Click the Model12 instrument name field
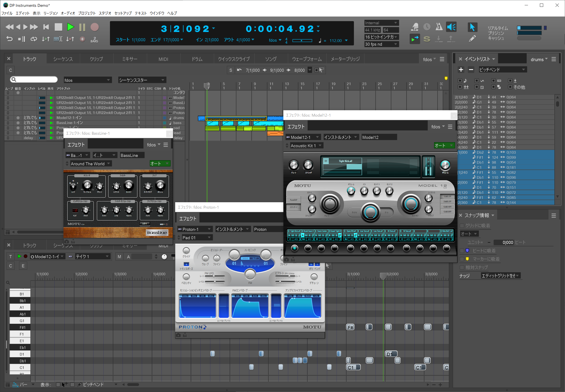 (x=379, y=137)
